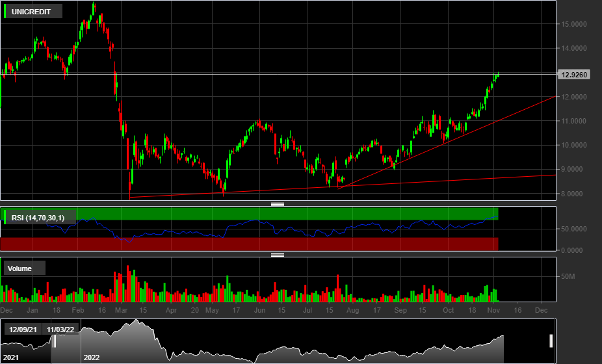The image size is (602, 364).
Task: Click the Mar label on time axis
Action: tap(122, 310)
